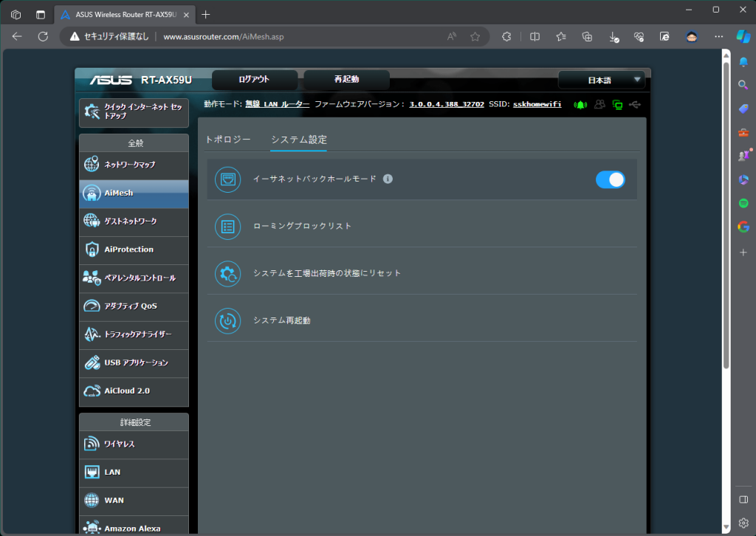Select the システム設定 tab
This screenshot has width=756, height=536.
coord(299,140)
